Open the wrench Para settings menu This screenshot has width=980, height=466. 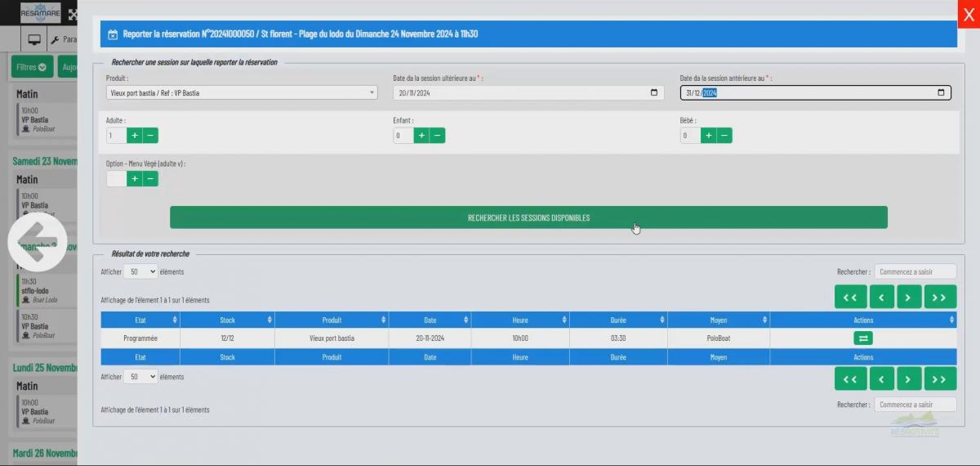click(64, 39)
